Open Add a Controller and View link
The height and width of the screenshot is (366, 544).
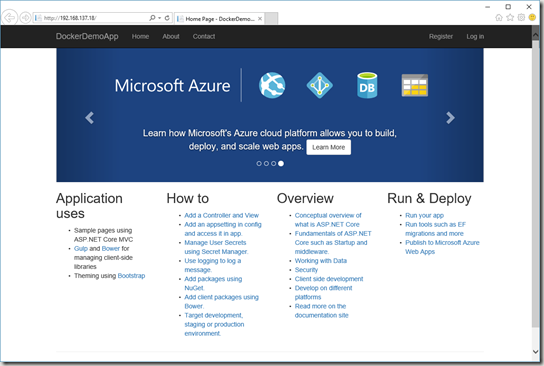pyautogui.click(x=221, y=215)
